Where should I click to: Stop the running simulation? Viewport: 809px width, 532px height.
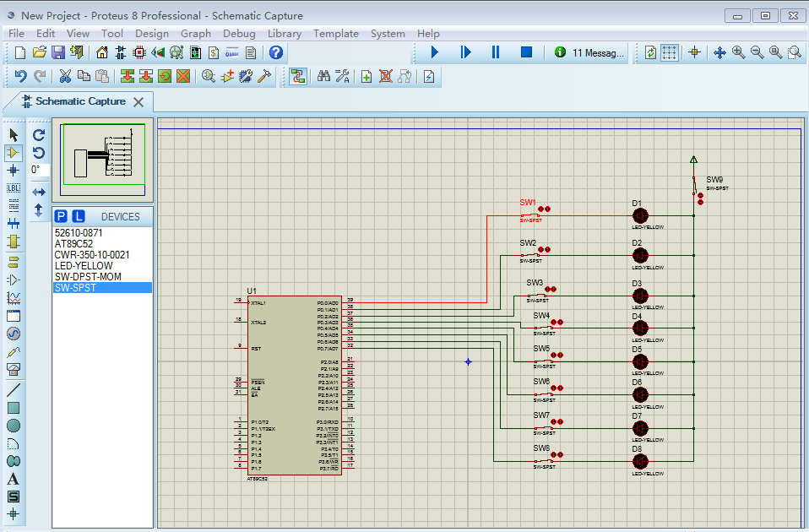pos(526,52)
